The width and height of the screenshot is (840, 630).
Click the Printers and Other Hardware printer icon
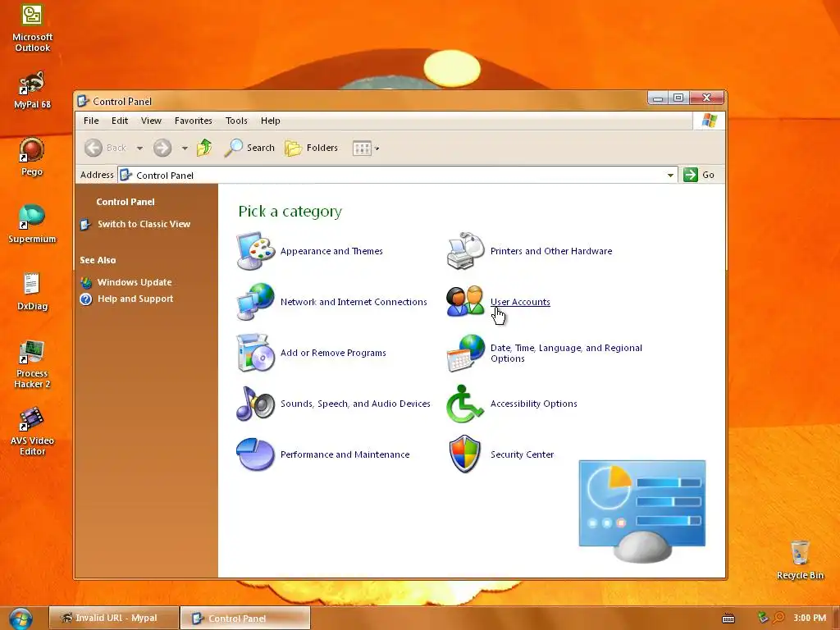(466, 251)
